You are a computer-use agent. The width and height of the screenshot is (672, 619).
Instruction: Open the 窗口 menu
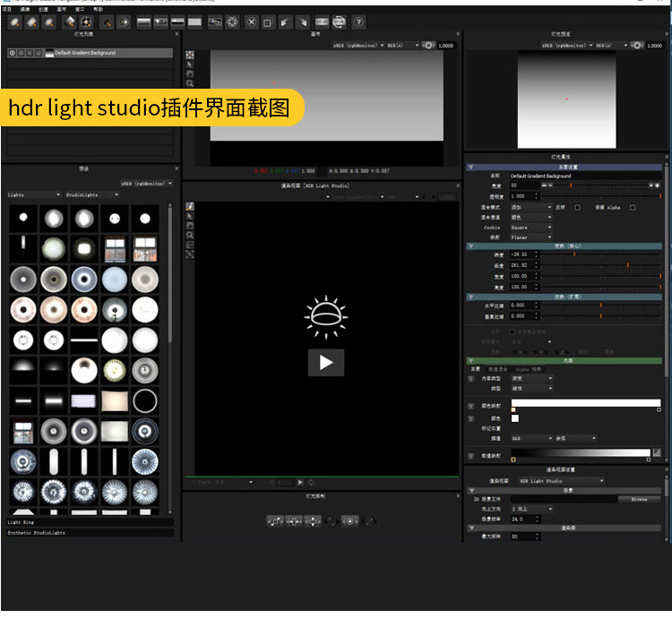click(80, 9)
